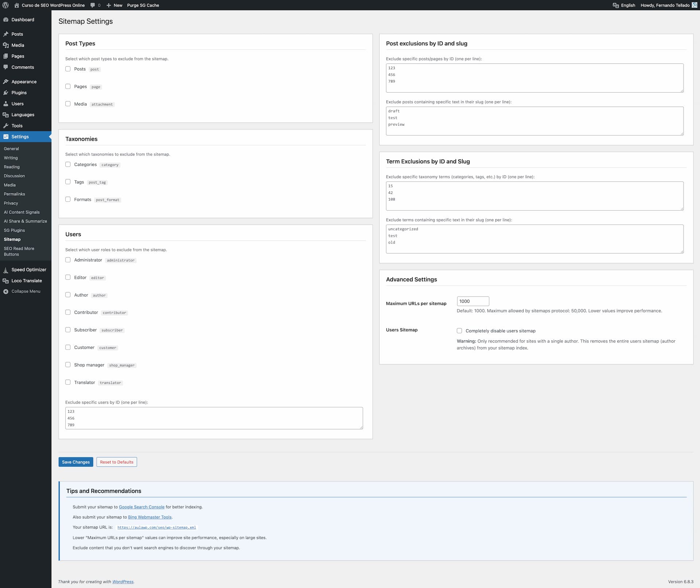Open the English language switcher

[x=624, y=5]
